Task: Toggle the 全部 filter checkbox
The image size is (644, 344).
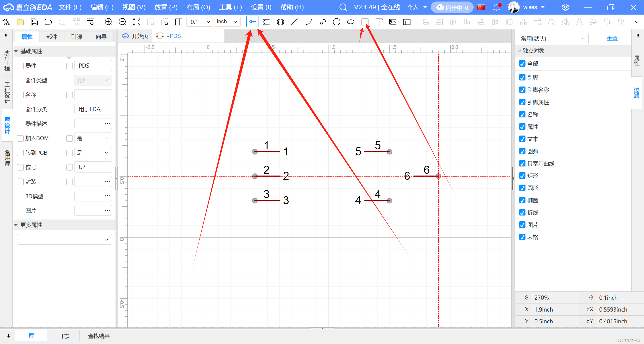Action: 522,64
